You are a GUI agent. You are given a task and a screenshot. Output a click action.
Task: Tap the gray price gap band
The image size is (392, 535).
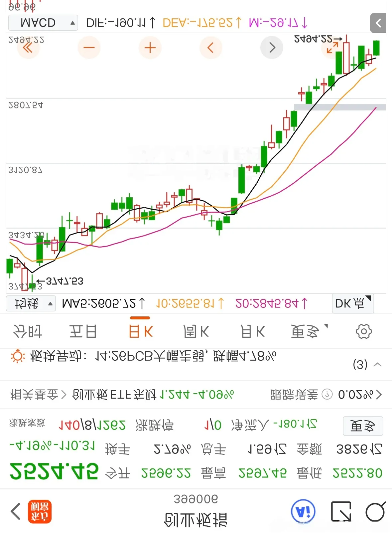click(340, 107)
